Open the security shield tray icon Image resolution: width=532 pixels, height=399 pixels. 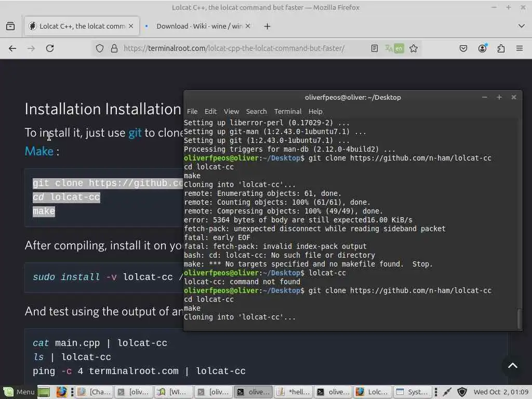pyautogui.click(x=462, y=392)
